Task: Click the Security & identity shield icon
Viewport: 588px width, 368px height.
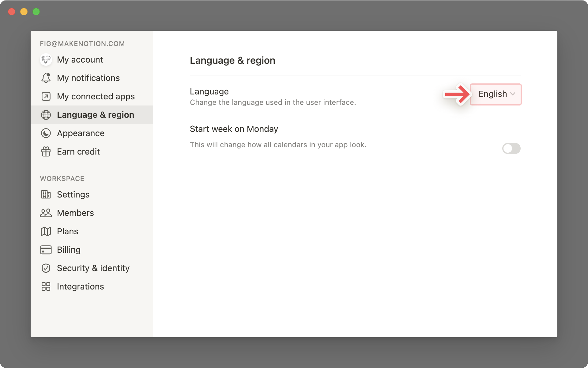Action: [x=47, y=268]
